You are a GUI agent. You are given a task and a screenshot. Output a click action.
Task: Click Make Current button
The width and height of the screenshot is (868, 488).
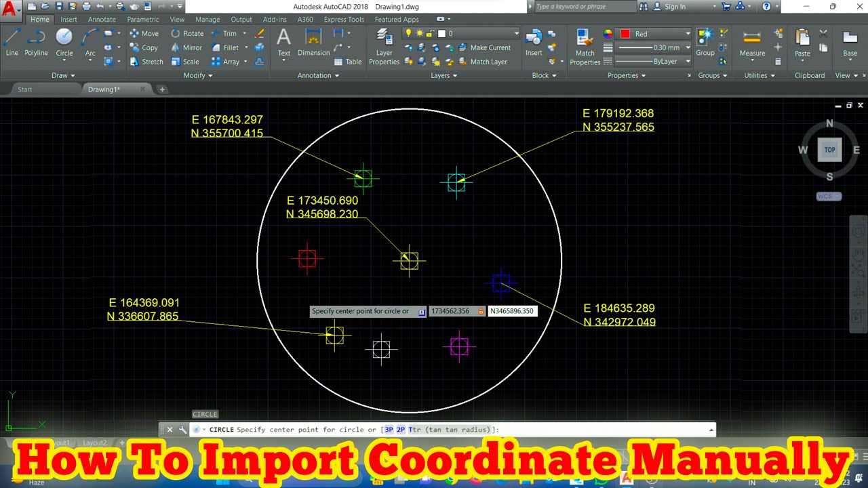(485, 47)
